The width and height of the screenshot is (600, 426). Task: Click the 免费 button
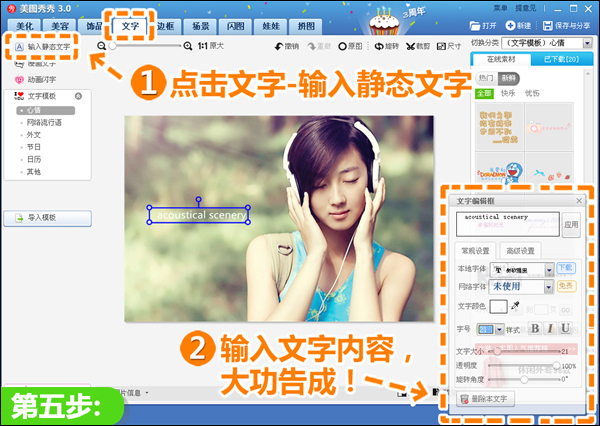pos(566,286)
